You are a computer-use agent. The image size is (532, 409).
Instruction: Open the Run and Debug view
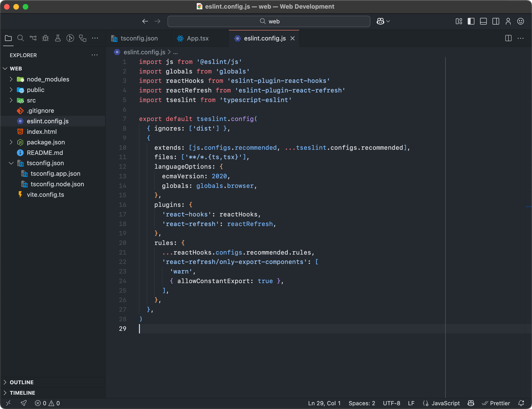[x=45, y=38]
